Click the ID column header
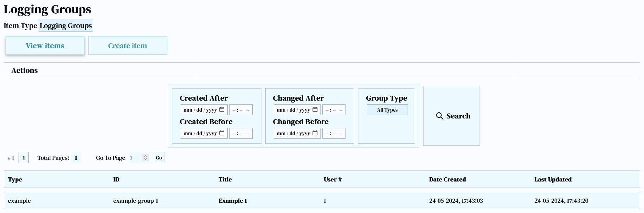The image size is (644, 213). click(116, 179)
